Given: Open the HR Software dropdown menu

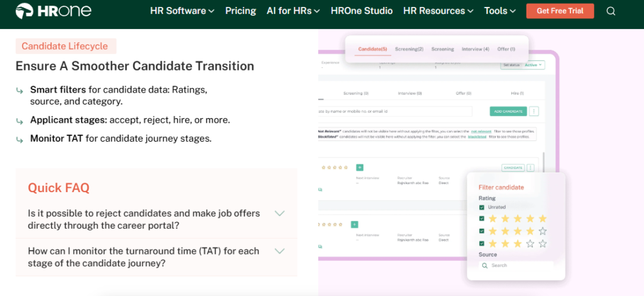Looking at the screenshot, I should [182, 11].
